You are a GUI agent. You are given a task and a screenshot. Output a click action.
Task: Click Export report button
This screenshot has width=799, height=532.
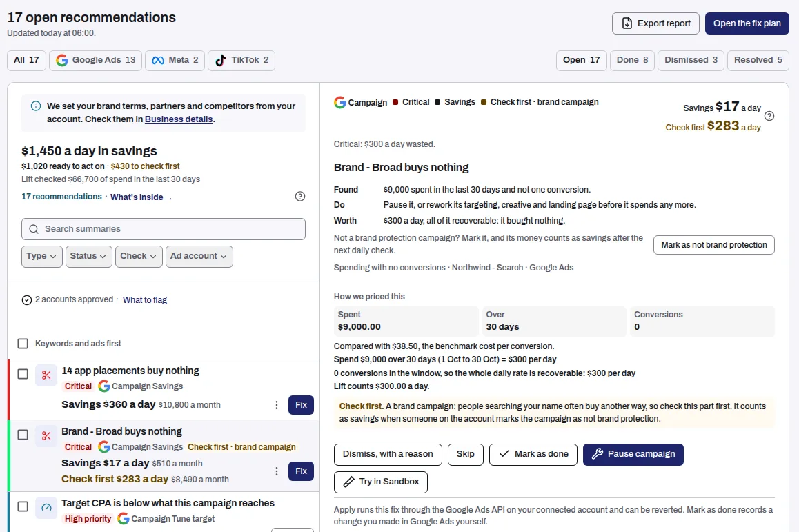[x=655, y=23]
